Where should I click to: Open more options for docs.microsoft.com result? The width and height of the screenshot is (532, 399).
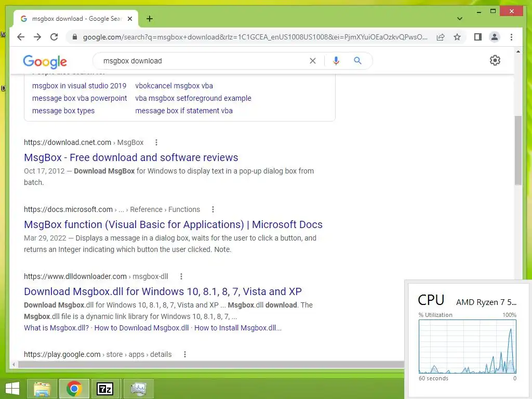tap(212, 210)
